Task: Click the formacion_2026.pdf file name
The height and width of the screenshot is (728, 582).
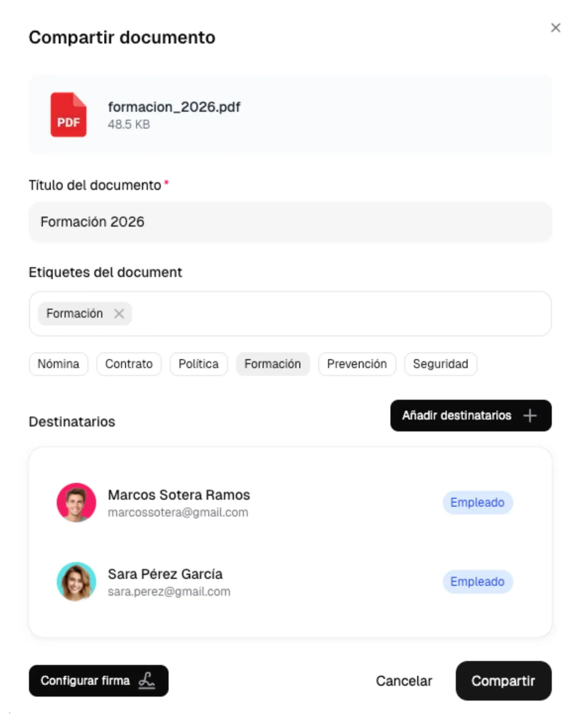Action: pyautogui.click(x=174, y=107)
